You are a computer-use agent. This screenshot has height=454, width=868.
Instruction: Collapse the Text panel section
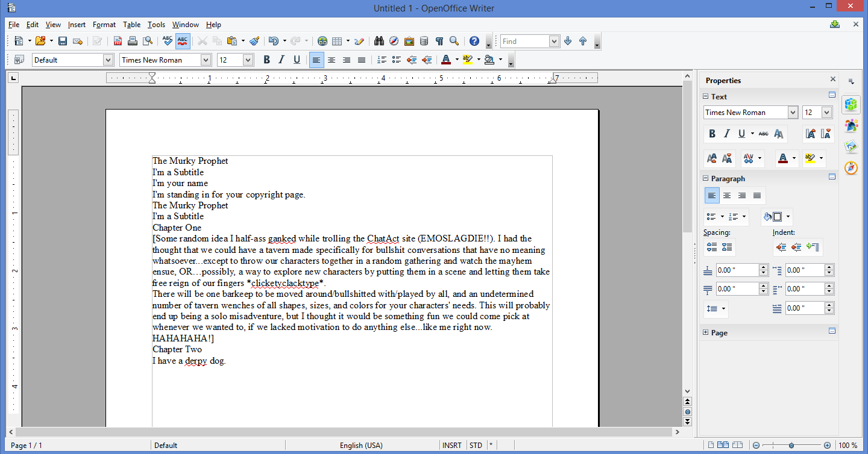[x=705, y=96]
